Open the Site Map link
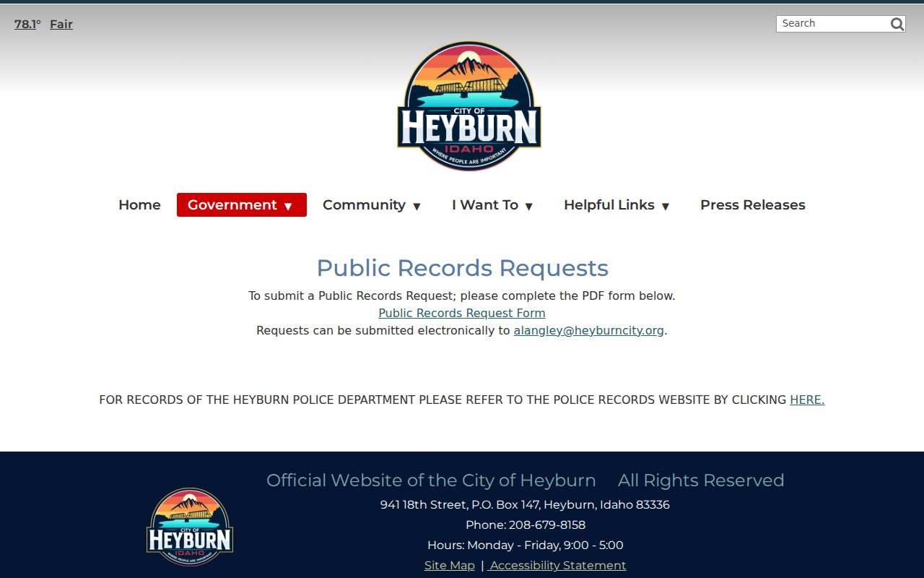Screen dimensions: 924x578 click(450, 565)
